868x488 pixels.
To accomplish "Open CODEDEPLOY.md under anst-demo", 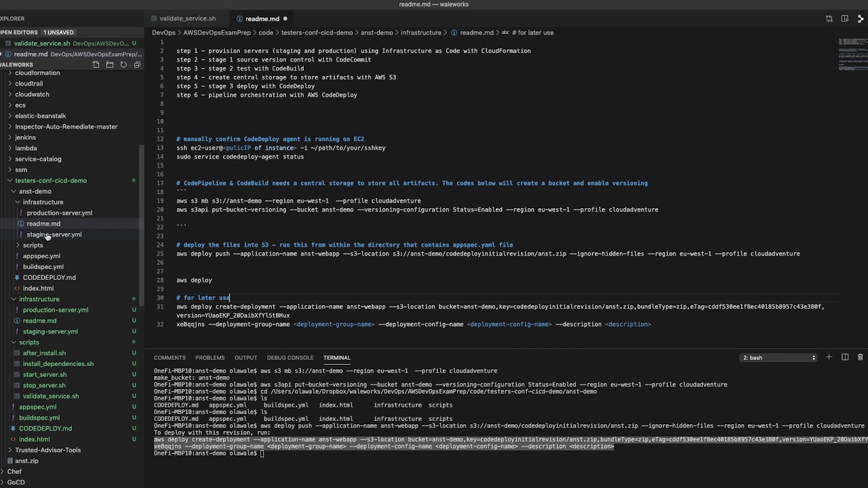I will 50,277.
